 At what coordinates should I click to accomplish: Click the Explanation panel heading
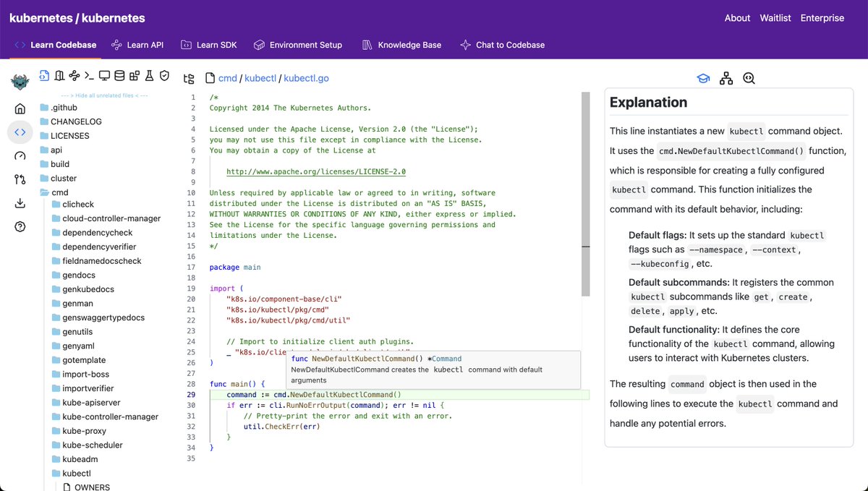coord(648,103)
